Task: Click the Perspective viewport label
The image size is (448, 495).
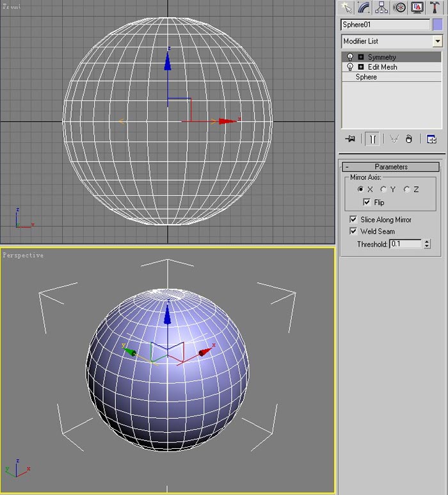Action: coord(23,255)
